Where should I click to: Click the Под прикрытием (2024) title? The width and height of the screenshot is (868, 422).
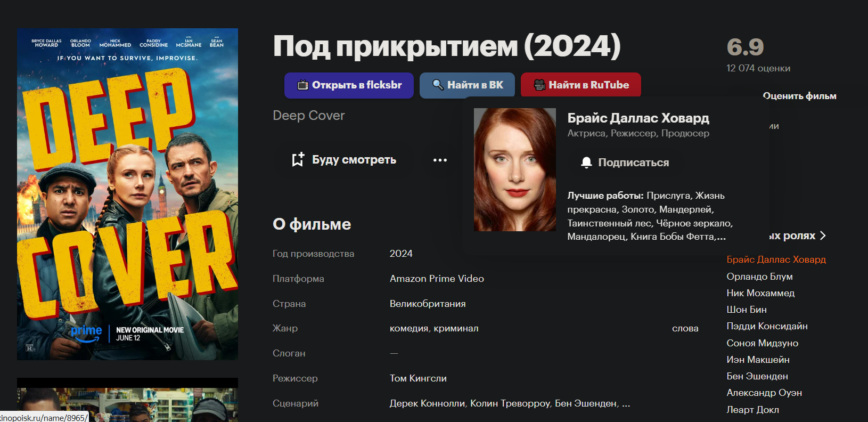[x=447, y=46]
